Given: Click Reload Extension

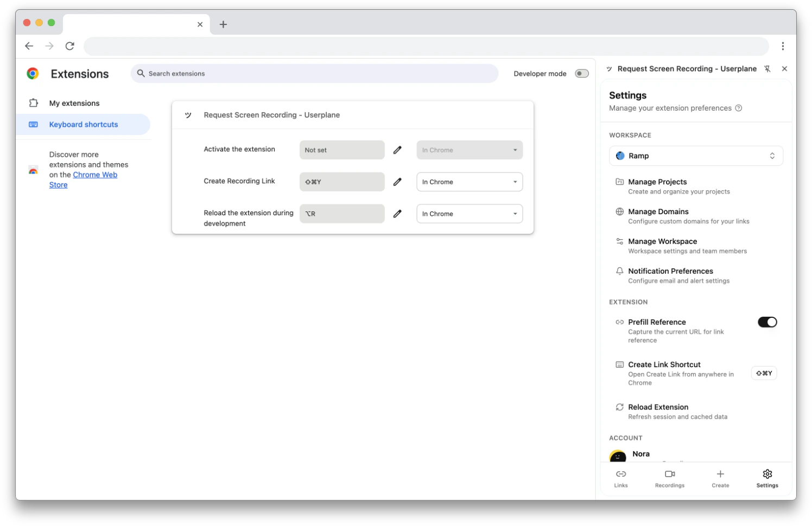Looking at the screenshot, I should [x=696, y=412].
